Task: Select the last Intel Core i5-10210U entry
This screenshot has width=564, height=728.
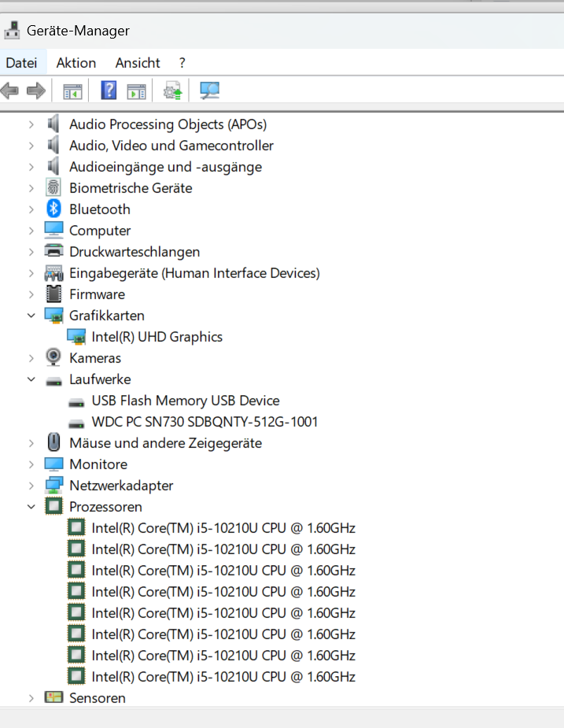Action: (x=223, y=677)
